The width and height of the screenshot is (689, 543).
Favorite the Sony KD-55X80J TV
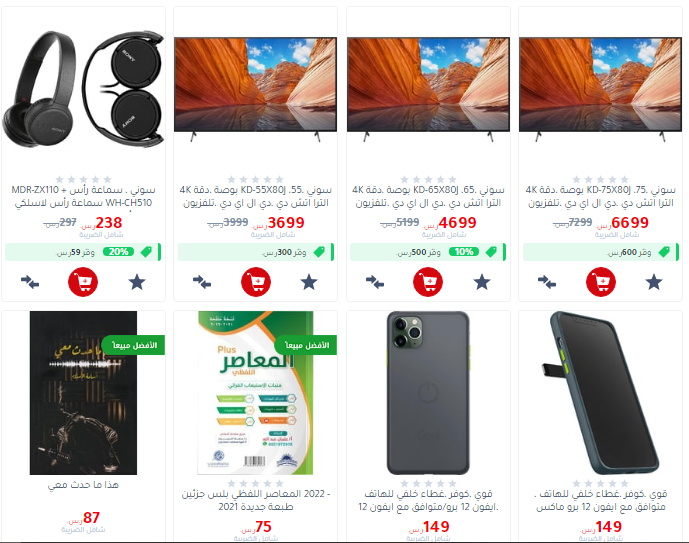coord(309,282)
